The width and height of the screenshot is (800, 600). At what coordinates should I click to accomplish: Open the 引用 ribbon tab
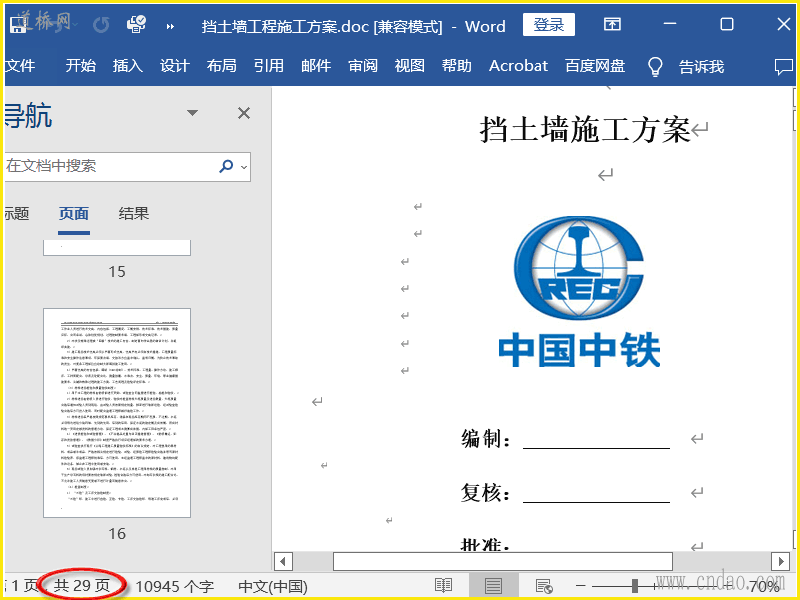tap(269, 66)
